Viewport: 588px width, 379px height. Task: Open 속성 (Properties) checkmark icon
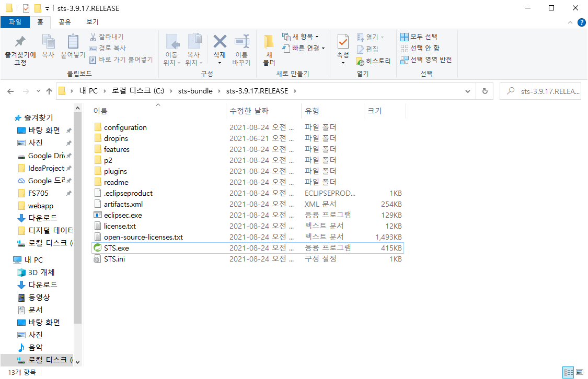coord(343,42)
